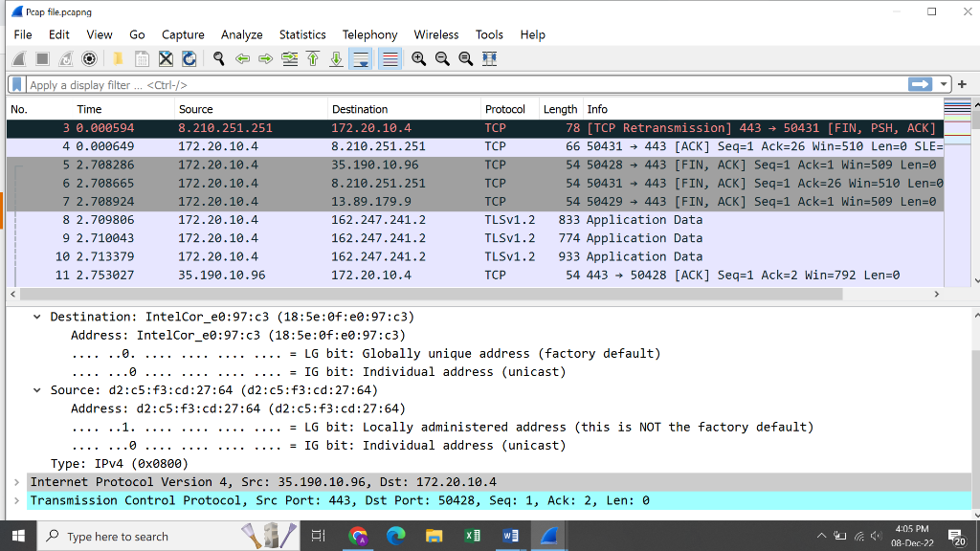Expand Internet Protocol Version 4 section
980x551 pixels.
pos(17,482)
